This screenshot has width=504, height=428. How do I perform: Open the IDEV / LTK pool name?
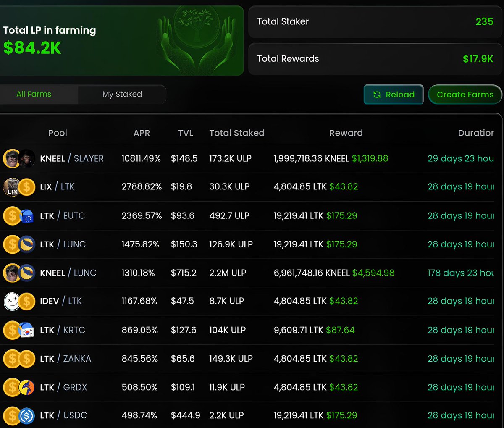[x=61, y=301]
